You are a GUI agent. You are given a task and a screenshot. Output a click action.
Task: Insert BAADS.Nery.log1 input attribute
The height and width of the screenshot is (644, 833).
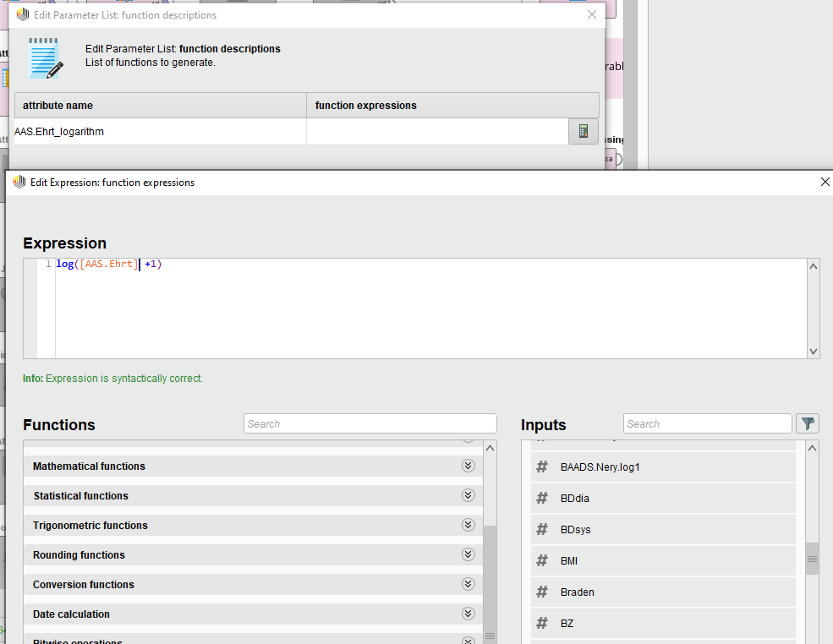pyautogui.click(x=663, y=467)
